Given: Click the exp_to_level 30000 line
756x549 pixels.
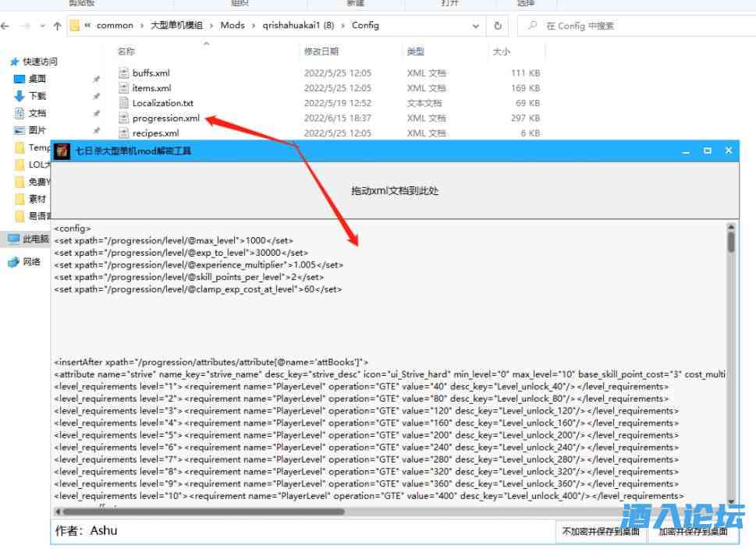Looking at the screenshot, I should pos(181,252).
